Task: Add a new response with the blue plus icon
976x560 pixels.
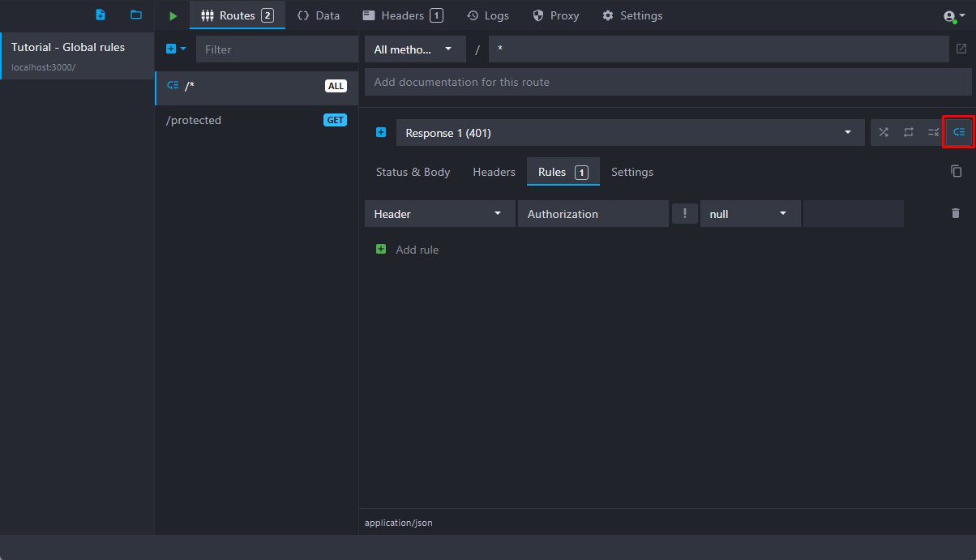Action: (x=381, y=132)
